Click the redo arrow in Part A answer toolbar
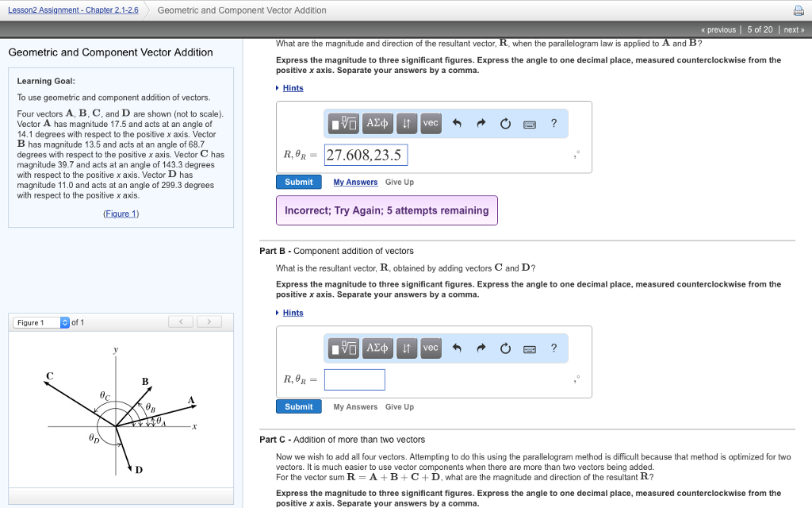This screenshot has height=508, width=812. (x=480, y=123)
